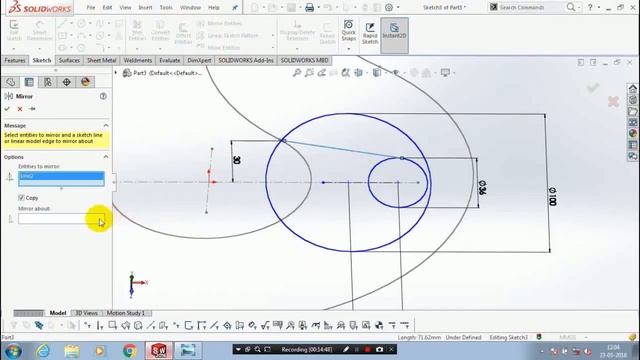The image size is (640, 360).
Task: Open the search commands dropdown arrow
Action: pyautogui.click(x=579, y=7)
